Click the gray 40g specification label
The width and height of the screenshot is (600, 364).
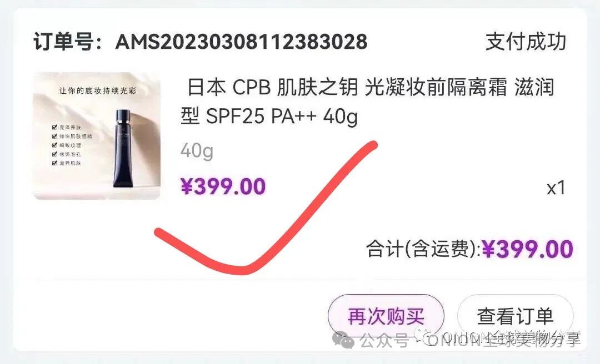(x=197, y=151)
